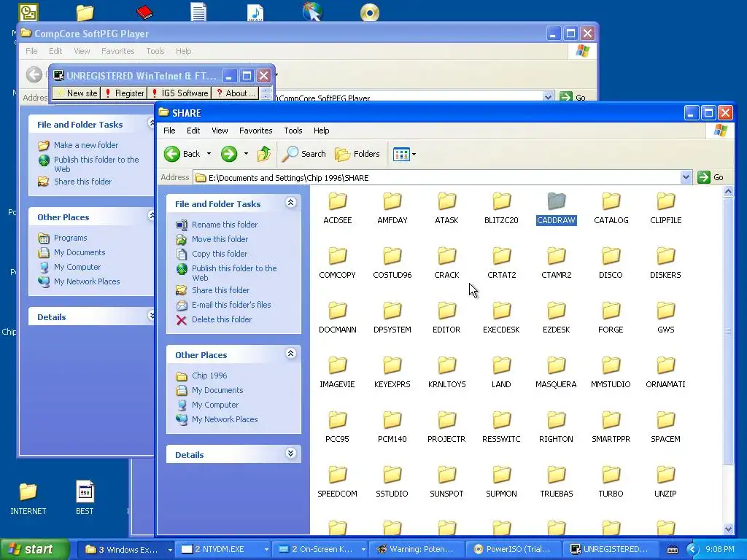This screenshot has width=747, height=560.
Task: Open Favorites menu in SHARE window
Action: [256, 131]
